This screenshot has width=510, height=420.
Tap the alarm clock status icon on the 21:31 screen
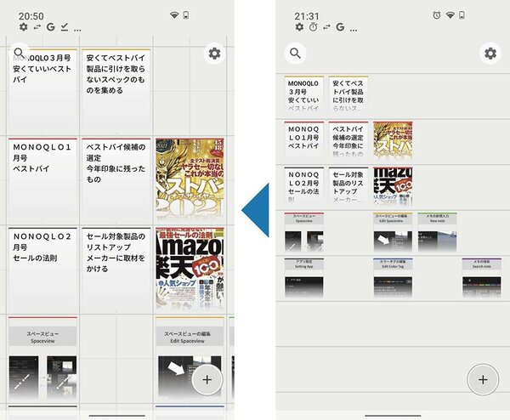[437, 15]
